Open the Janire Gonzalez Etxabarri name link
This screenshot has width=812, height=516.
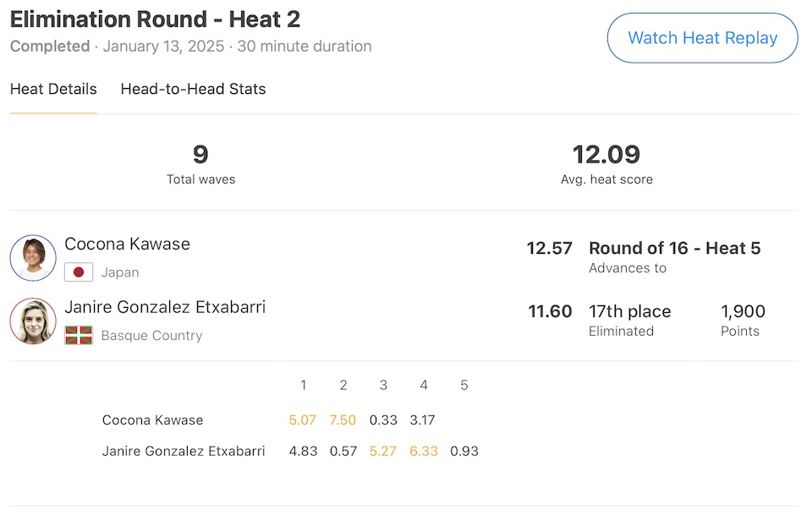pyautogui.click(x=165, y=307)
